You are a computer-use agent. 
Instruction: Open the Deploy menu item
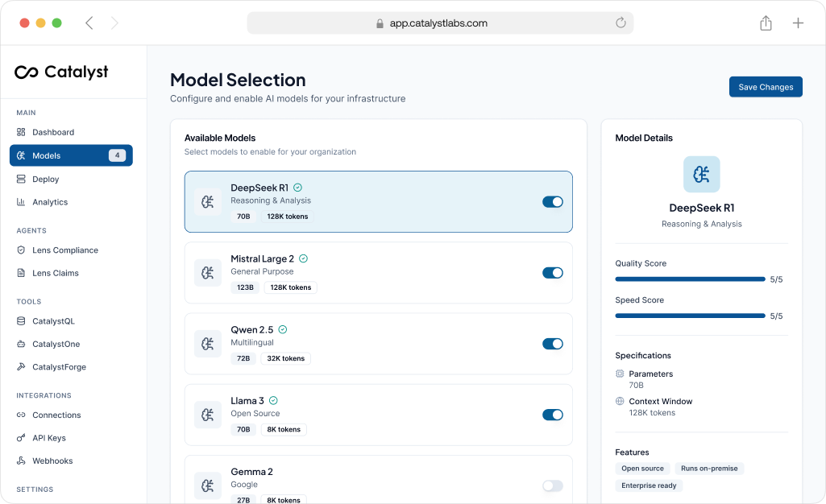71,179
